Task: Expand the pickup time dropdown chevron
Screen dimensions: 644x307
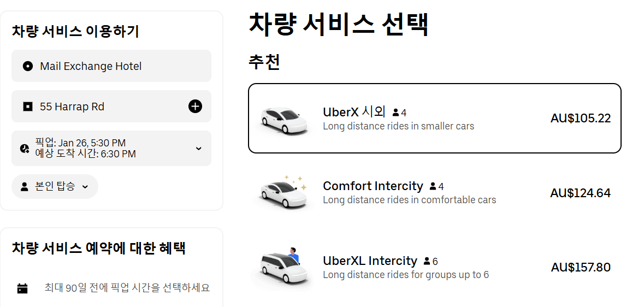Action: tap(198, 149)
